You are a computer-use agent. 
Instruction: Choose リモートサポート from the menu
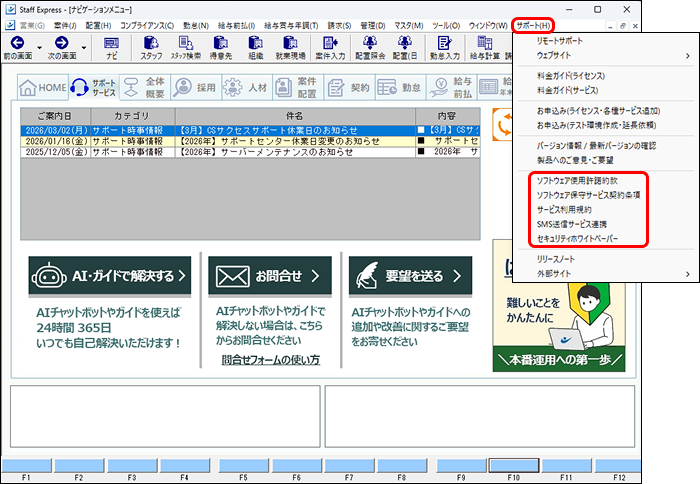point(560,41)
